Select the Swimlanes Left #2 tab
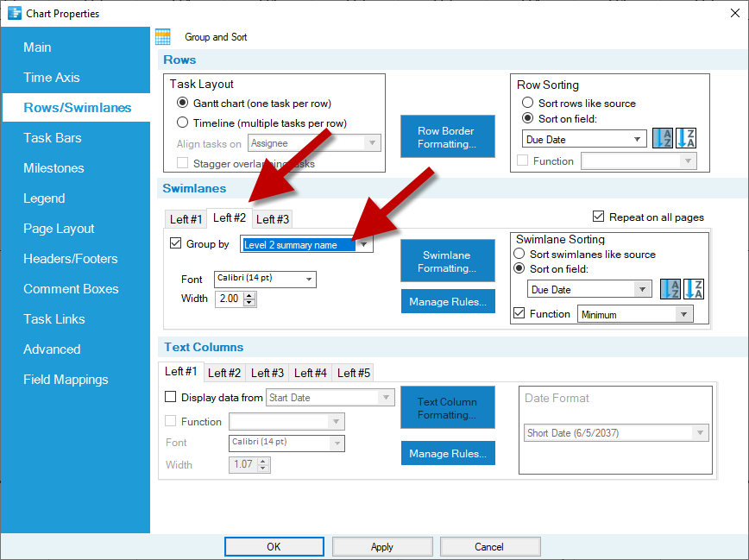Image resolution: width=749 pixels, height=560 pixels. 230,218
